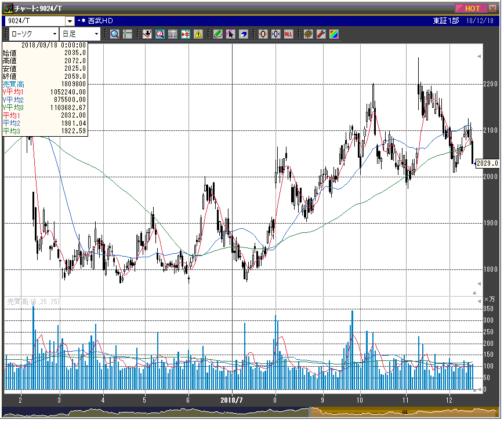Click the small arrows at volume pane bottom-right
Viewport: 504px width, 427px height.
pyautogui.click(x=477, y=390)
